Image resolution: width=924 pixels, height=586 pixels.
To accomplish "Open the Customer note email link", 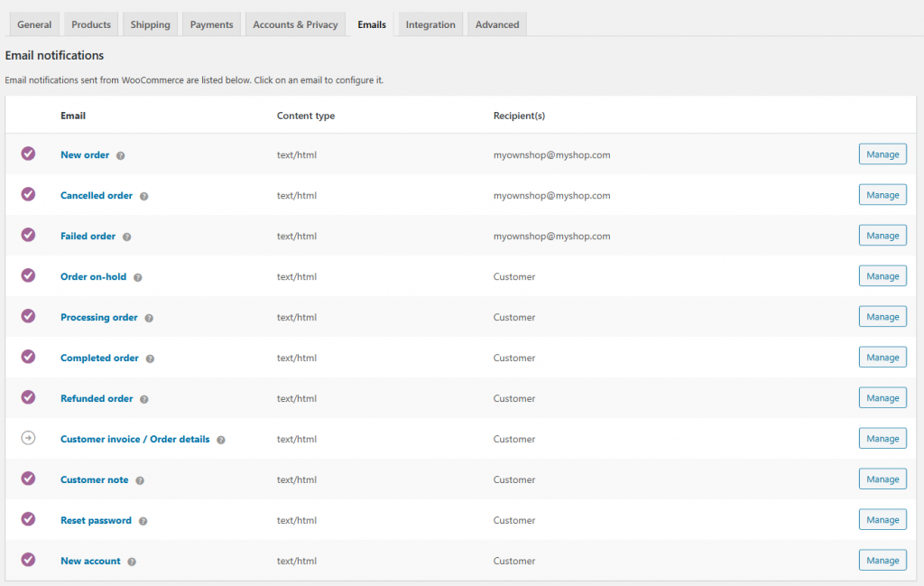I will point(94,480).
